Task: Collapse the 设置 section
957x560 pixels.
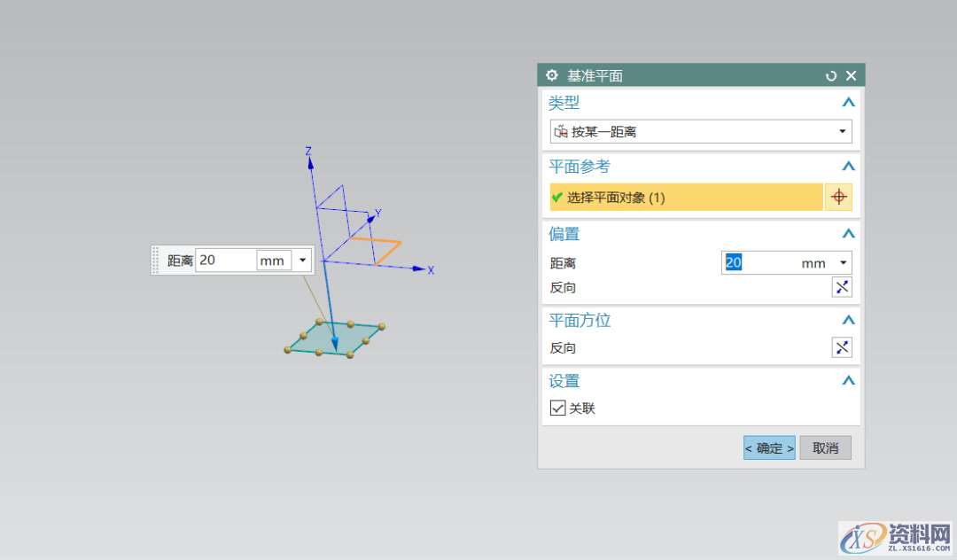Action: coord(848,381)
